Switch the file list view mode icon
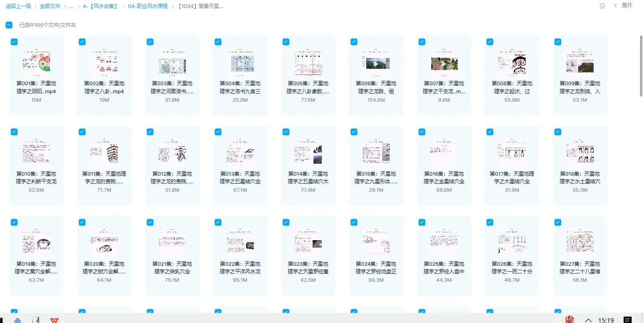Viewport: 644px width, 323px height. [602, 6]
